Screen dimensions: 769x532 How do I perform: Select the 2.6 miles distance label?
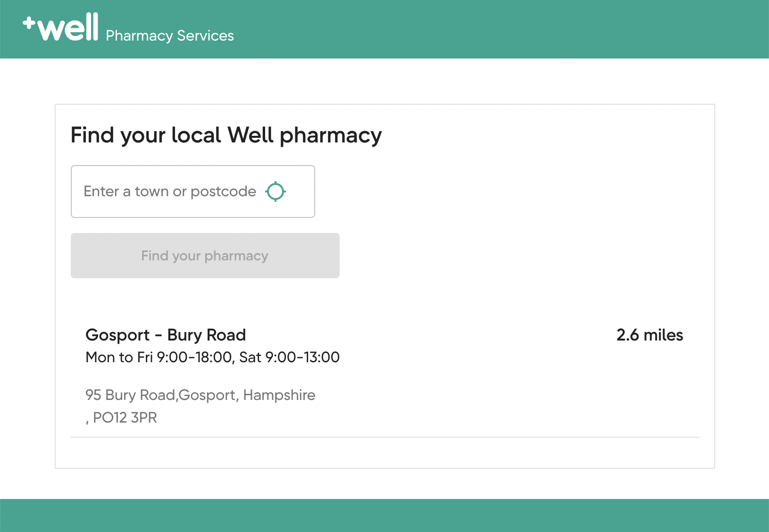pyautogui.click(x=650, y=335)
